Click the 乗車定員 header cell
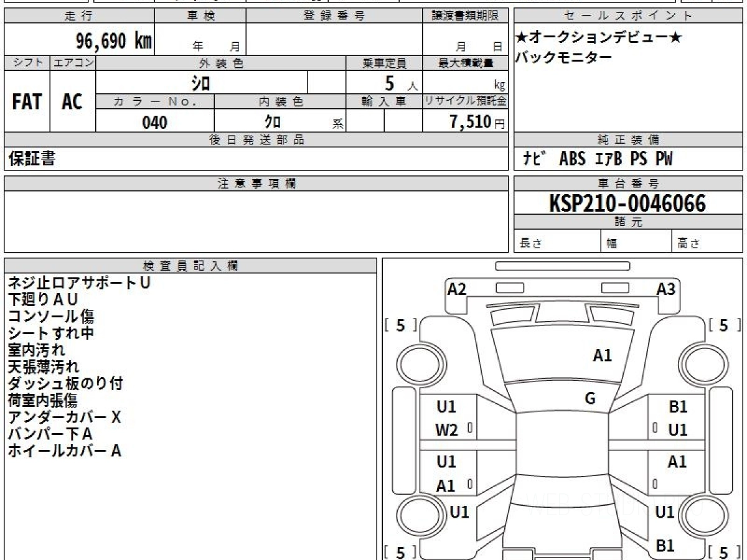This screenshot has width=747, height=560. tap(384, 63)
